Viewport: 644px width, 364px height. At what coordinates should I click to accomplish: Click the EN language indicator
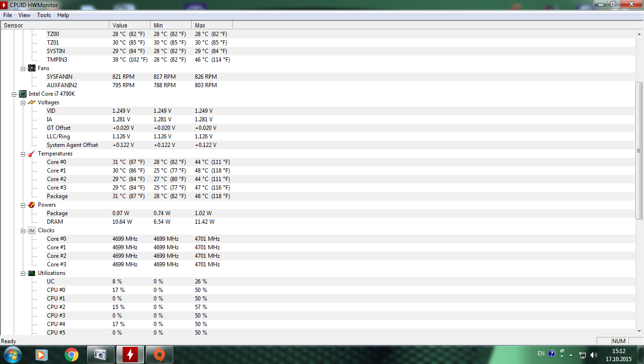click(541, 354)
